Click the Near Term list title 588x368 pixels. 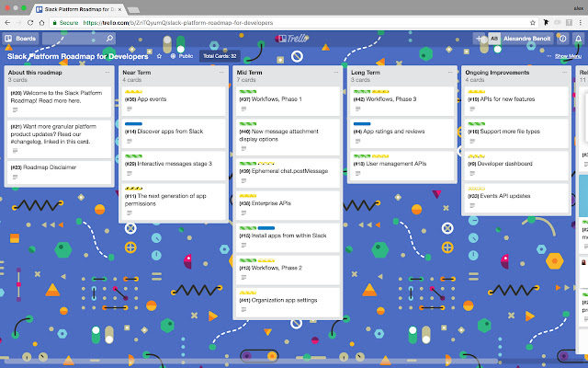137,72
